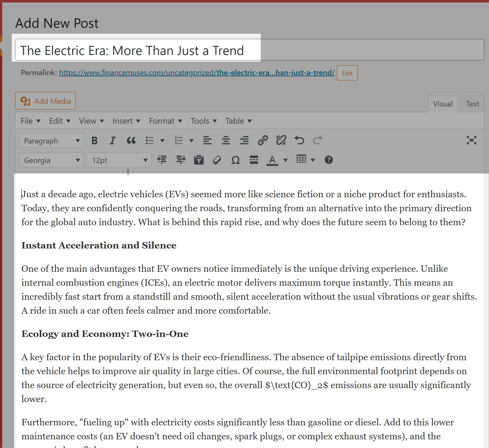Screen dimensions: 489x448
Task: Open the Format menu
Action: pyautogui.click(x=165, y=121)
